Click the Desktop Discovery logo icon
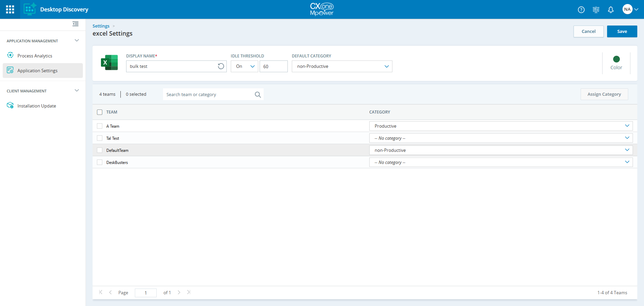Viewport: 644px width, 306px height. coord(30,9)
